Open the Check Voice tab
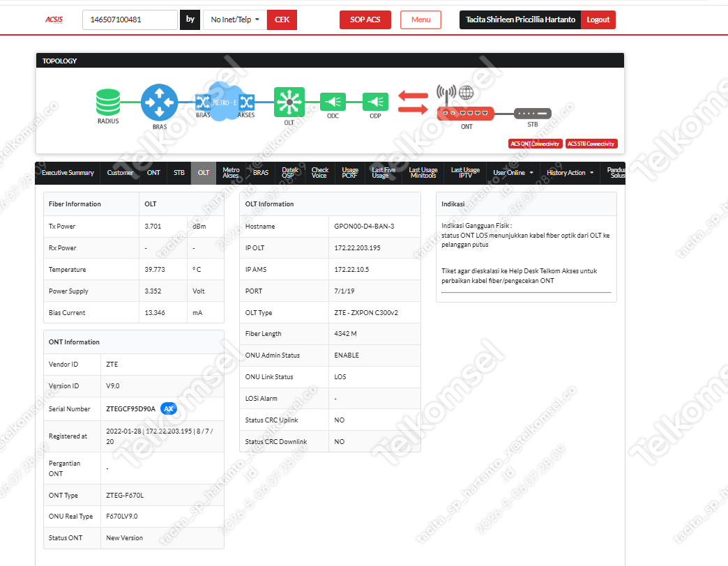The image size is (728, 566). (x=320, y=173)
